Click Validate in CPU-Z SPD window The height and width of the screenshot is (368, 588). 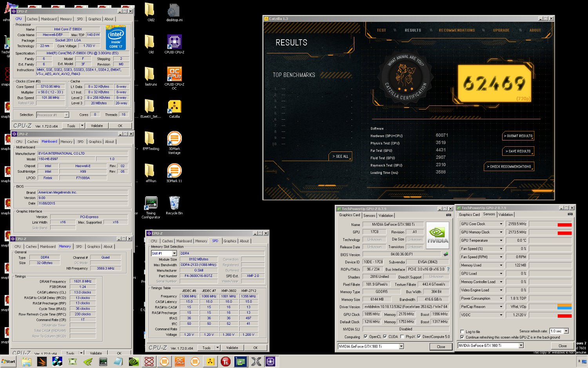coord(232,348)
